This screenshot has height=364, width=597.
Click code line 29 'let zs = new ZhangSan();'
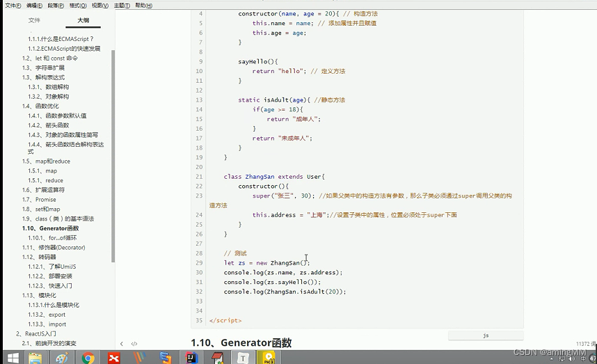(x=267, y=262)
